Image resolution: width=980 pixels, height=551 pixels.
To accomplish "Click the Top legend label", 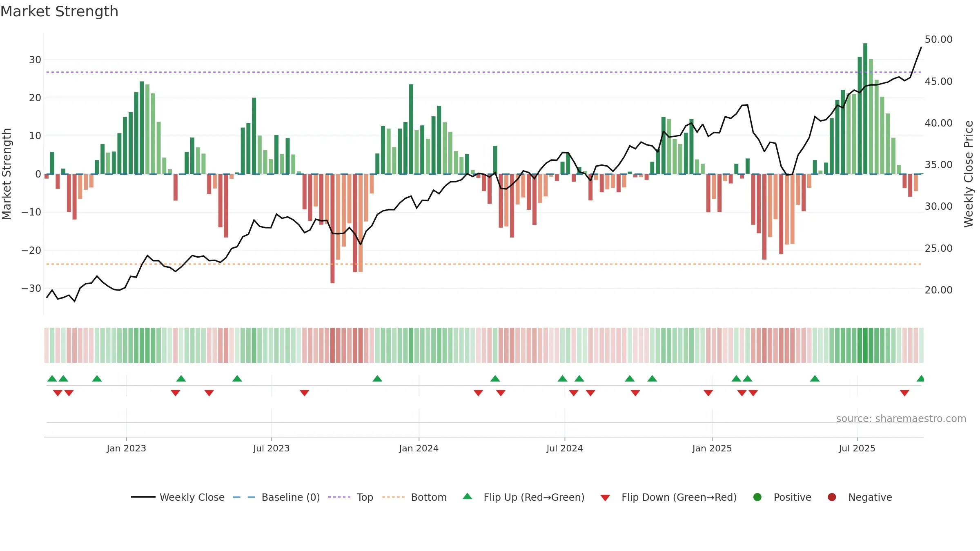I will coord(365,497).
